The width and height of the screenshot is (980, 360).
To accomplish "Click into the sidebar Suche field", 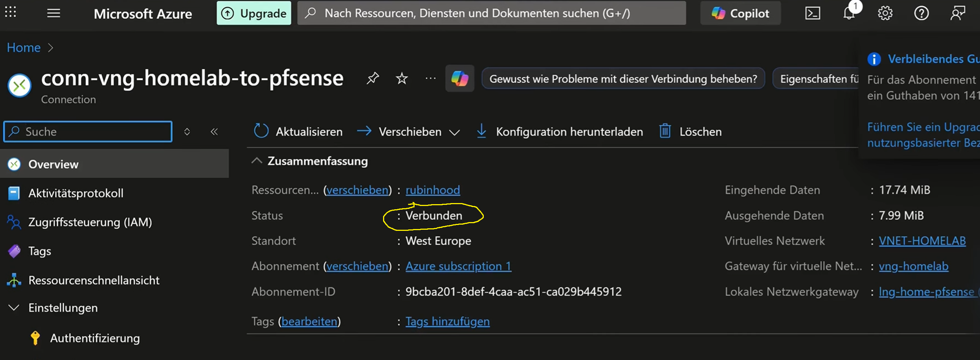I will point(91,132).
